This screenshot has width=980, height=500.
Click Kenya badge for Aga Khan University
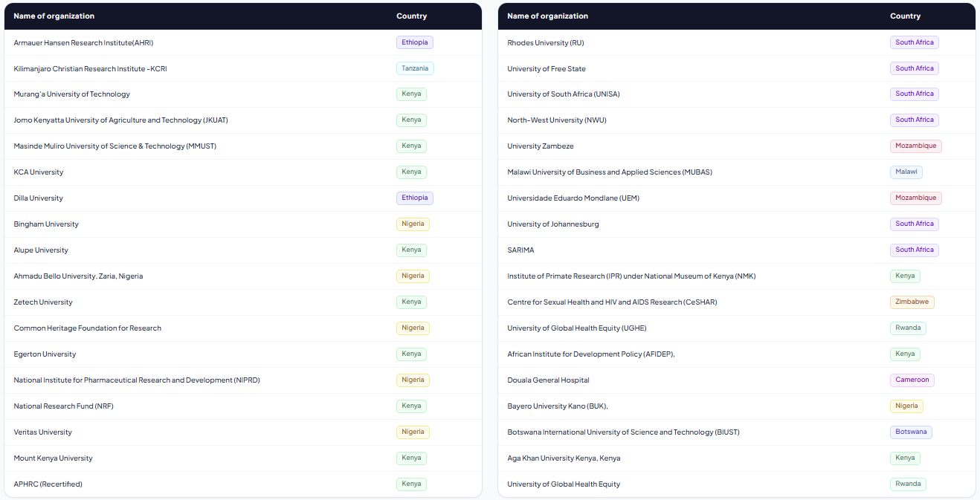click(x=905, y=458)
